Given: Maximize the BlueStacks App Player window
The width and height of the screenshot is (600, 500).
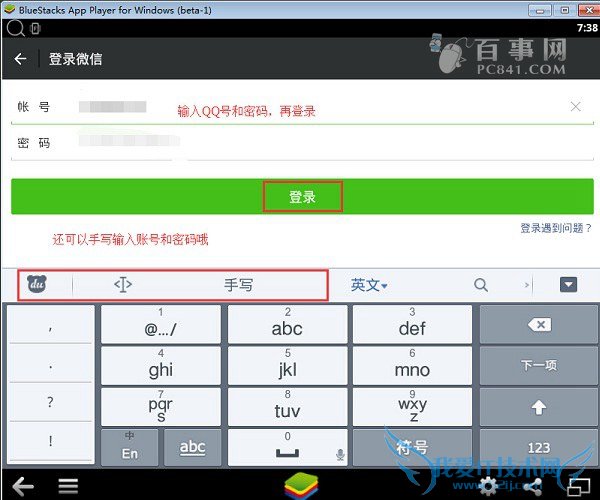Looking at the screenshot, I should (564, 10).
